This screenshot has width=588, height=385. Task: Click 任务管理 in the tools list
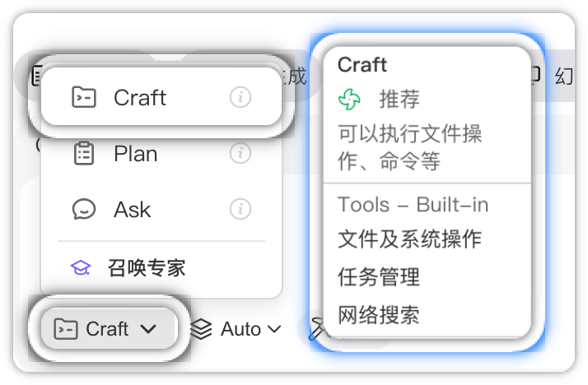379,276
